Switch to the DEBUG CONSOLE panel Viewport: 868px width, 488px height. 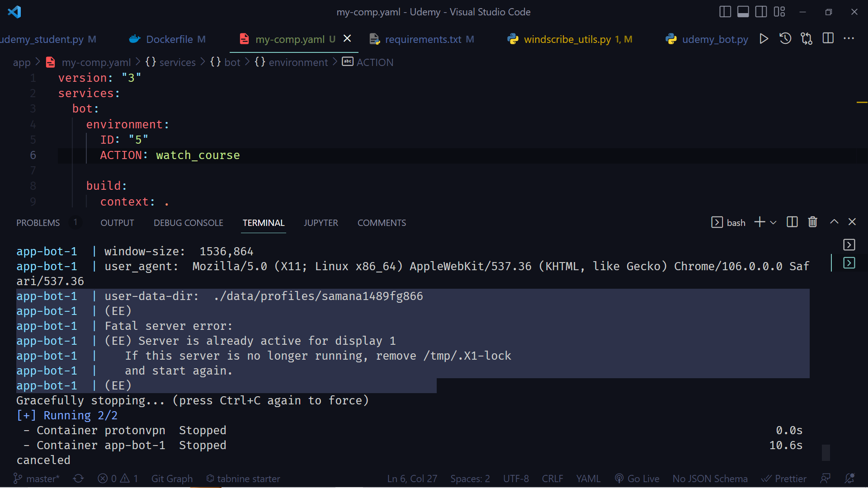click(188, 222)
